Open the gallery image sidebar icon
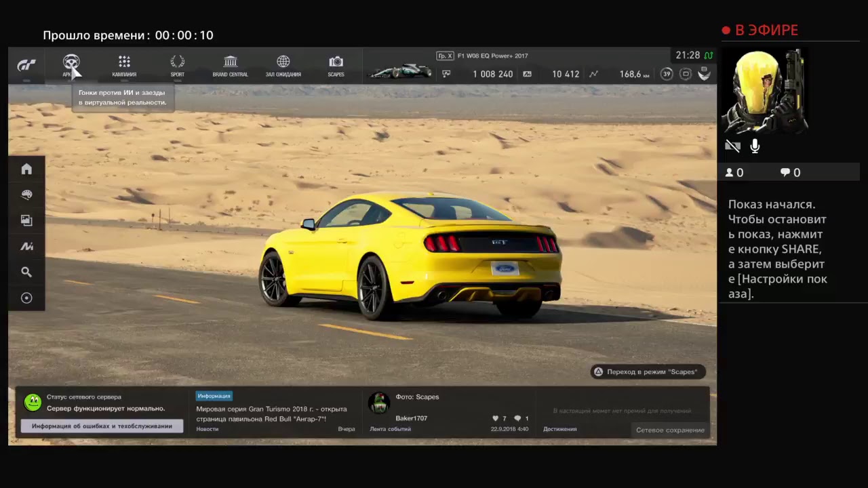 click(26, 220)
